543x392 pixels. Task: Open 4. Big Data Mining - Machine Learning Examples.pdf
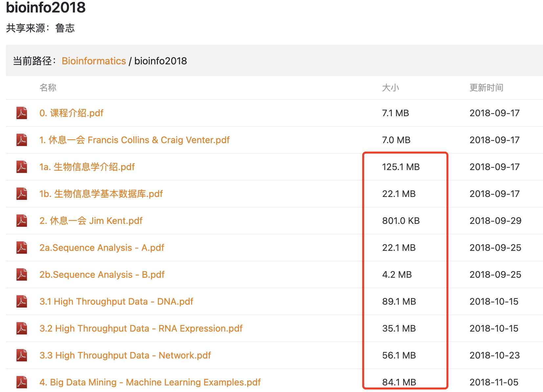click(x=150, y=382)
